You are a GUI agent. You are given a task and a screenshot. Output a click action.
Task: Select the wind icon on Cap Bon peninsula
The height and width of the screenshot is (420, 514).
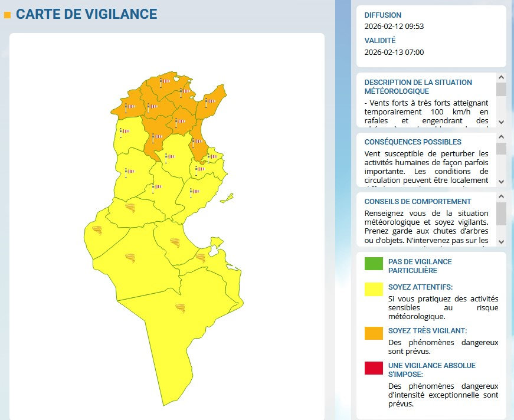pyautogui.click(x=209, y=101)
